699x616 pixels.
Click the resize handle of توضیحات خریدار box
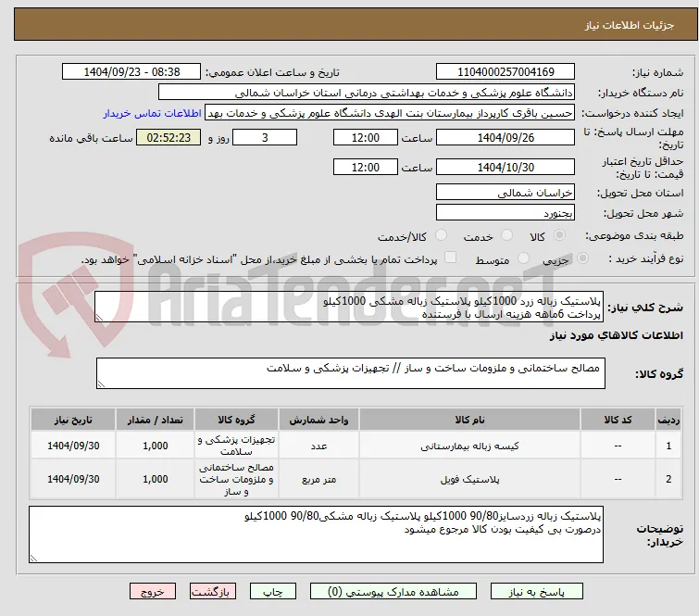[x=34, y=558]
